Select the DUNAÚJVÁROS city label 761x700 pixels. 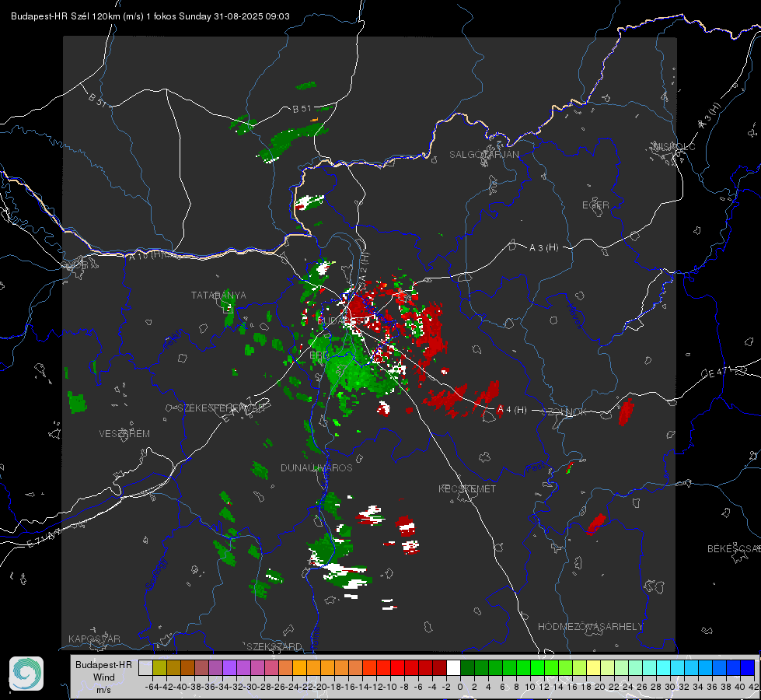(x=316, y=467)
